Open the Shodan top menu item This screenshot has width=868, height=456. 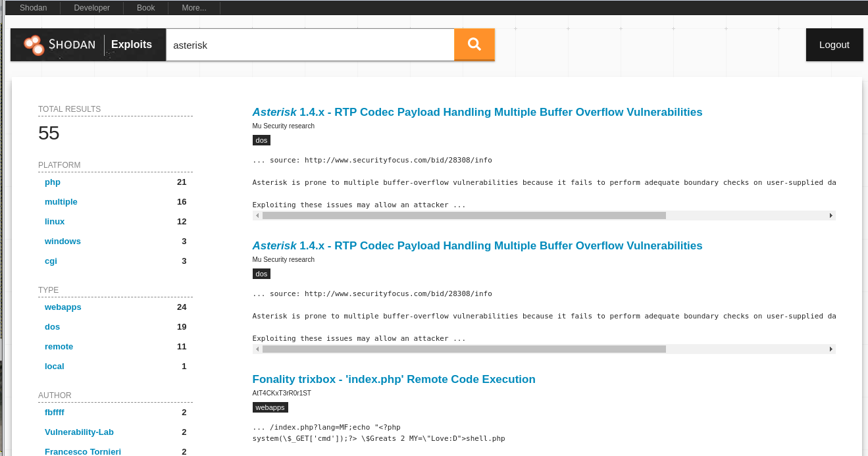pyautogui.click(x=33, y=8)
